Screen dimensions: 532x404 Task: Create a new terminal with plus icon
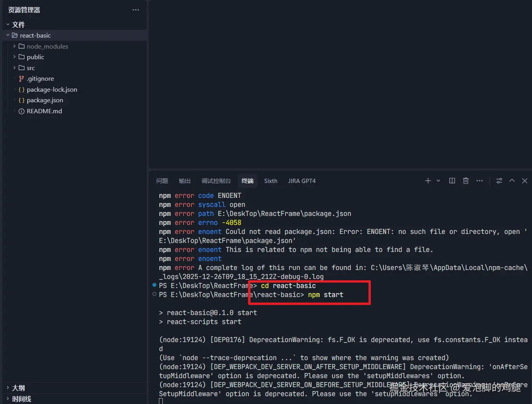click(x=428, y=181)
